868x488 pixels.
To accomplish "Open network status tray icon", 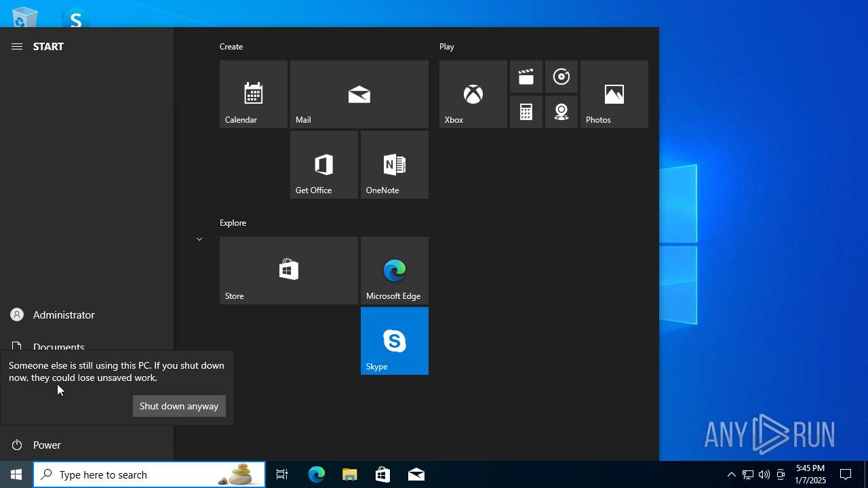I will [x=748, y=474].
